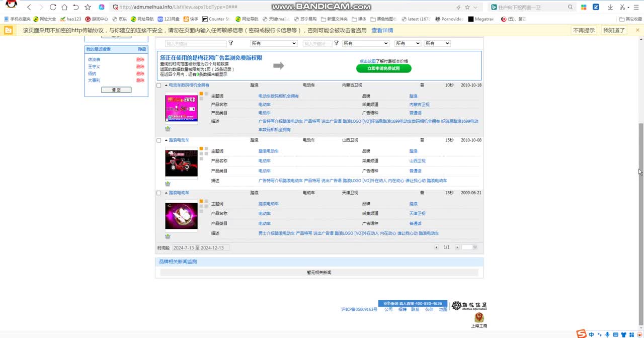Open the wide 所有 dropdown after the second funnel

[365, 43]
